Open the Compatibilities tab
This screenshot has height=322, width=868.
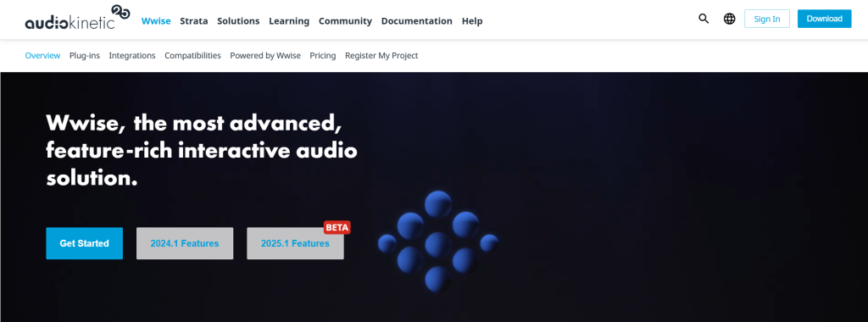[192, 55]
